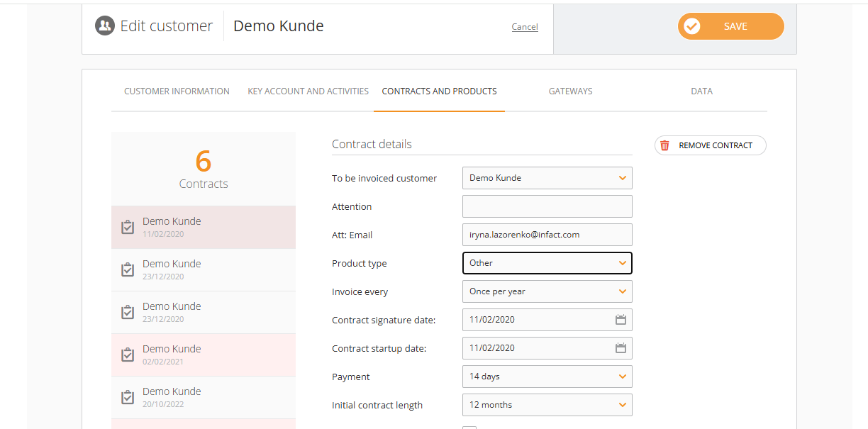
Task: Click clipboard icon of contract dated 02/02/2021
Action: [128, 355]
